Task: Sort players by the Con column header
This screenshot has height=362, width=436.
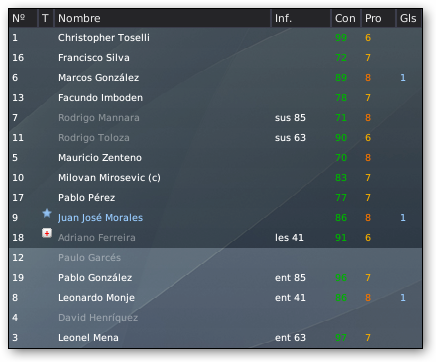Action: point(346,18)
